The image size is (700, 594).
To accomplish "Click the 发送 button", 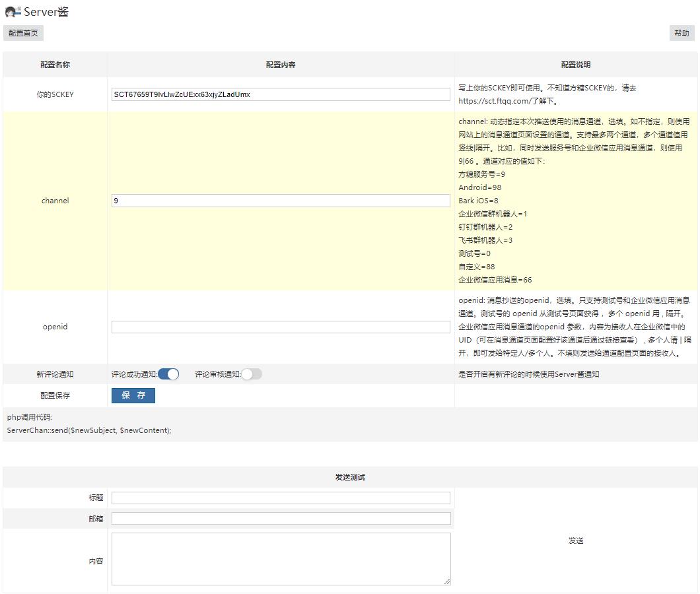I will (576, 541).
